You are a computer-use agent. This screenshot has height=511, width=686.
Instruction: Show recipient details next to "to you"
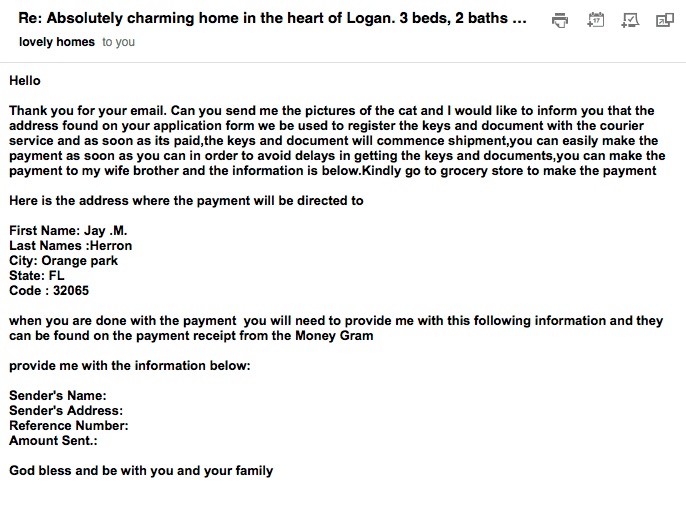(x=118, y=42)
